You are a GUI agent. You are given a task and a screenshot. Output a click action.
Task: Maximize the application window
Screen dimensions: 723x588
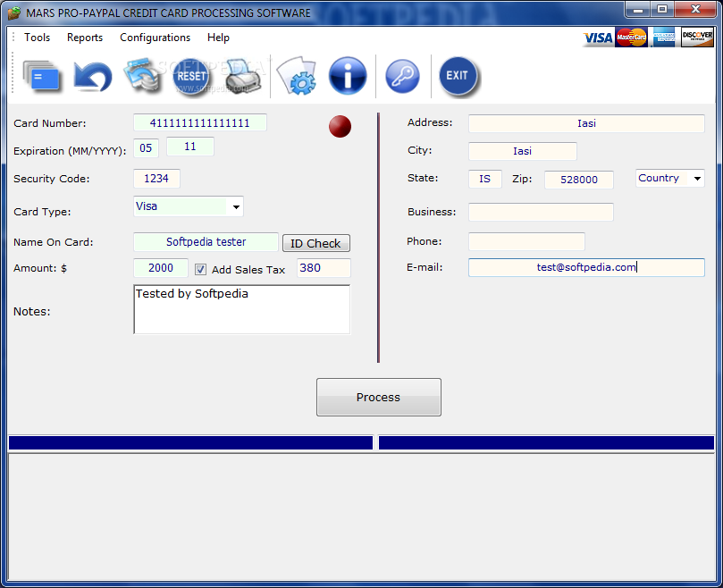pyautogui.click(x=662, y=9)
